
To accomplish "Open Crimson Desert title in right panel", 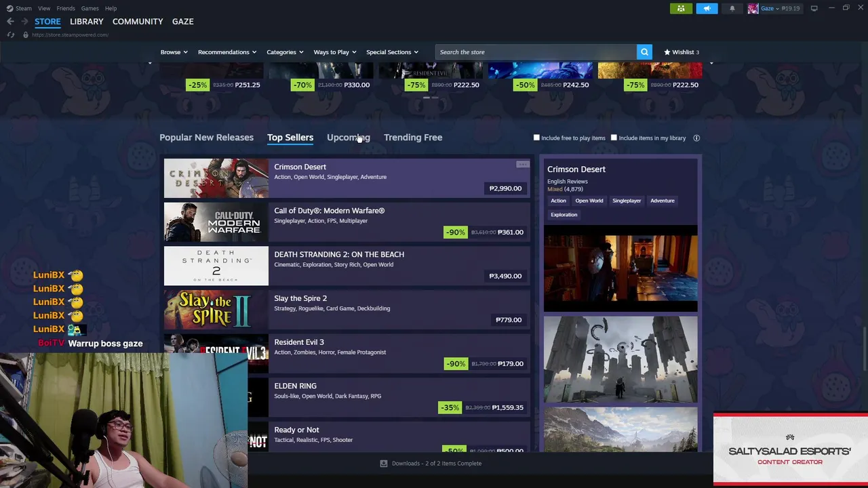I will (576, 169).
